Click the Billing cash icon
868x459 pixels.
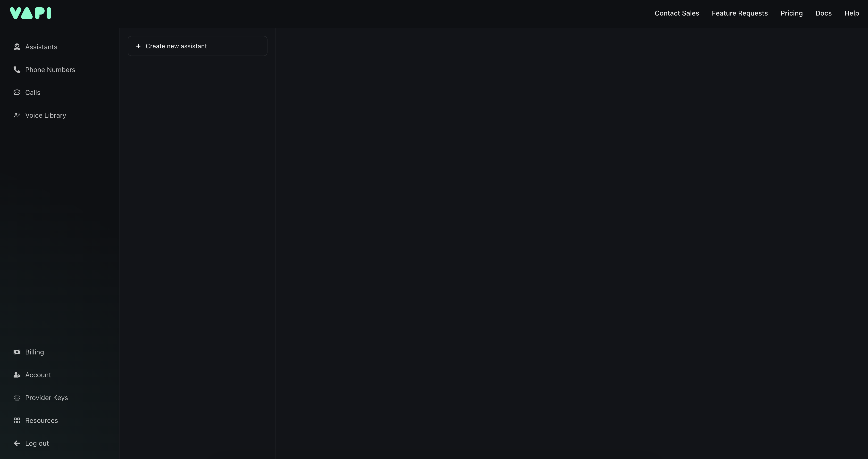click(17, 352)
